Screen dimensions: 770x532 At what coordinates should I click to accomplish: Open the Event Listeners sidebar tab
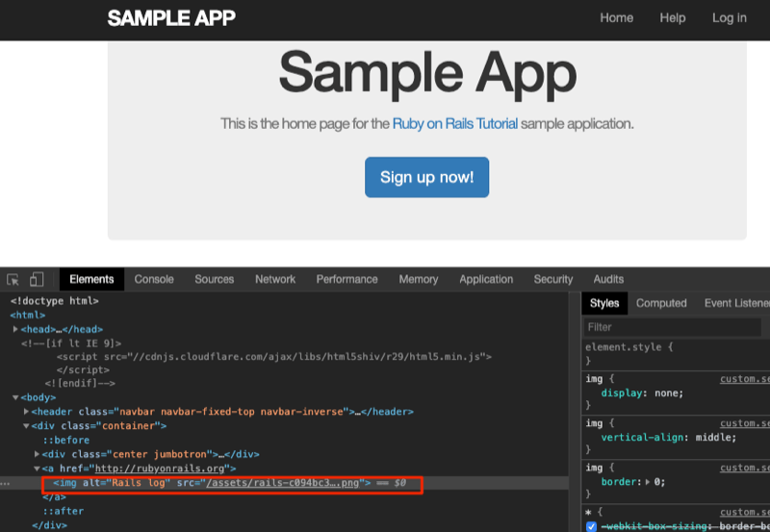click(736, 303)
